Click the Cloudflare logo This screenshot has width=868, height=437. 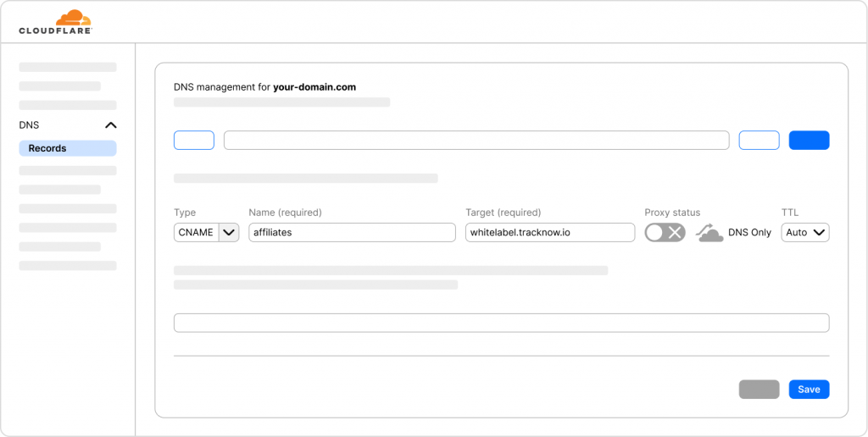pyautogui.click(x=55, y=22)
